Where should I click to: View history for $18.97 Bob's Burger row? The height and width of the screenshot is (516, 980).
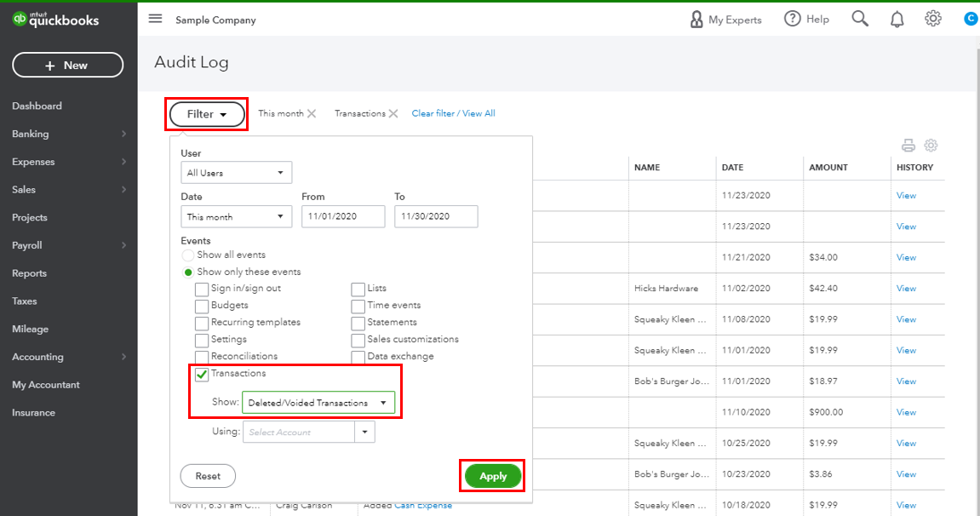pos(906,381)
